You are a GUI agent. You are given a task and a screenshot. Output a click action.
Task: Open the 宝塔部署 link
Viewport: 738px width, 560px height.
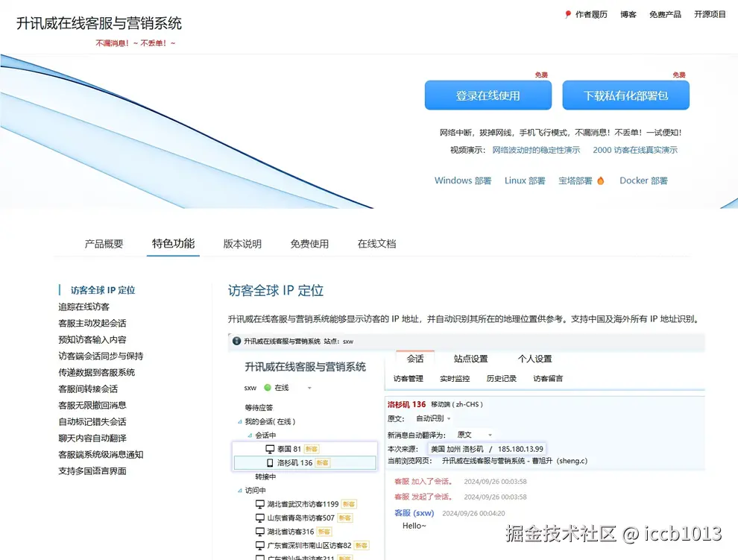(x=575, y=181)
